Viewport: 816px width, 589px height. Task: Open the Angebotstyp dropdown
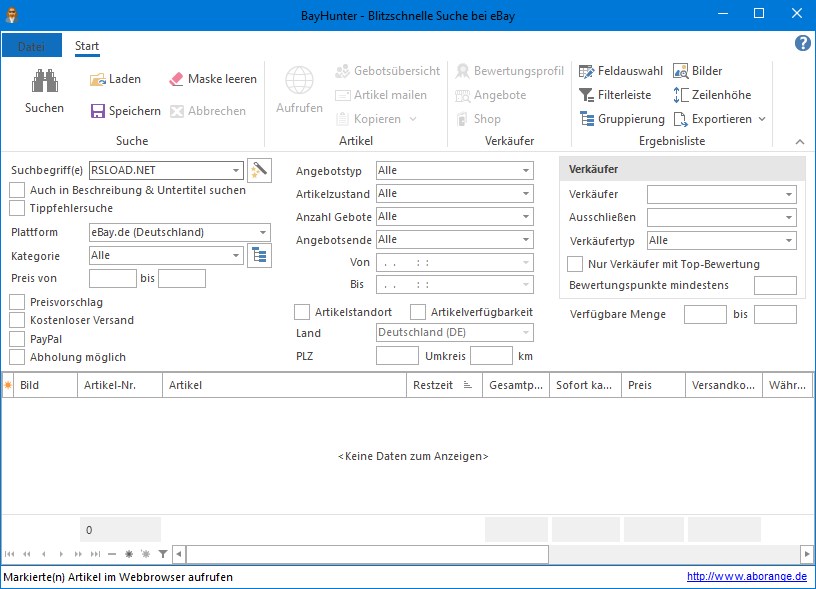tap(526, 170)
